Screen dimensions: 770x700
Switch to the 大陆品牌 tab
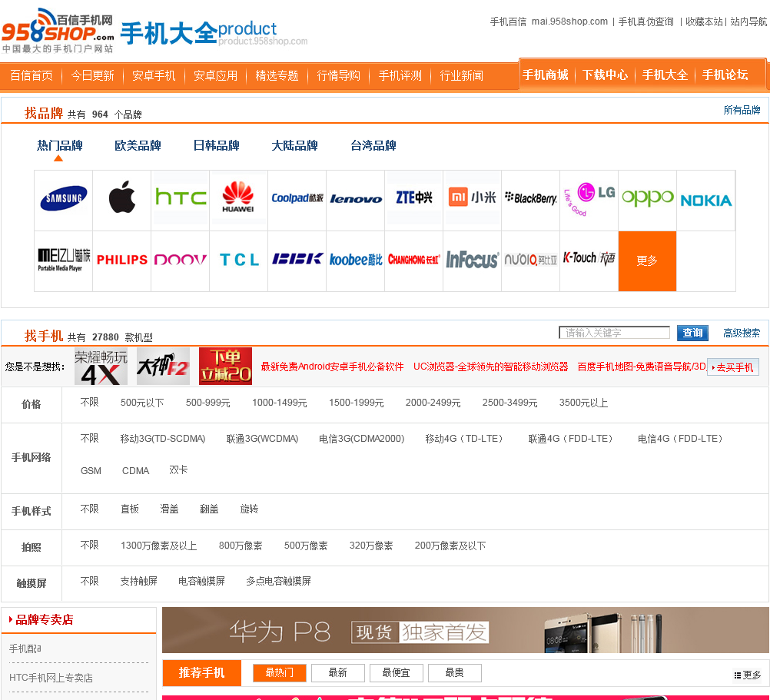click(294, 146)
